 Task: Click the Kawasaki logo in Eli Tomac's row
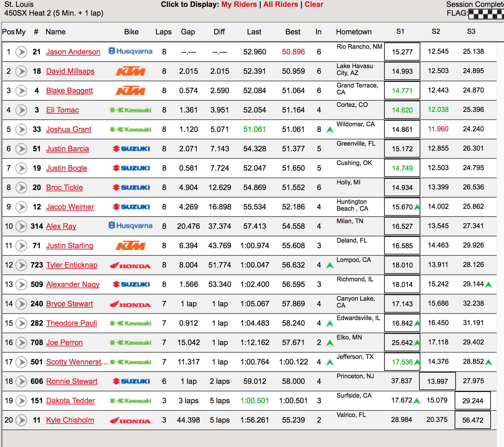pos(131,110)
